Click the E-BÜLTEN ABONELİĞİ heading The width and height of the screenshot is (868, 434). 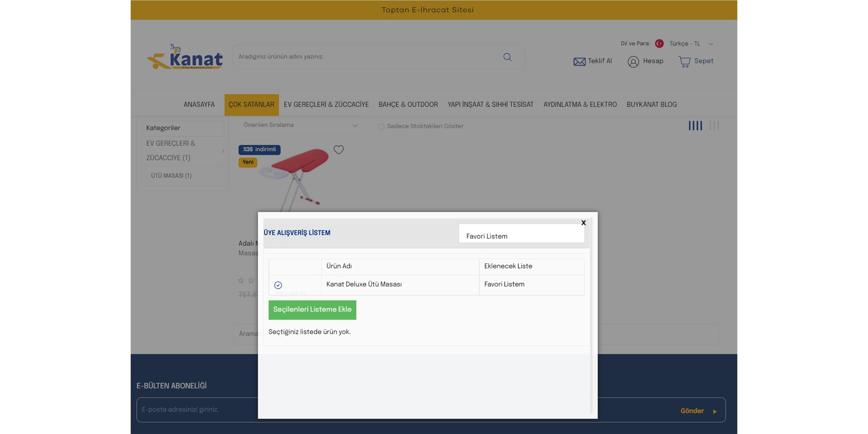[x=171, y=386]
